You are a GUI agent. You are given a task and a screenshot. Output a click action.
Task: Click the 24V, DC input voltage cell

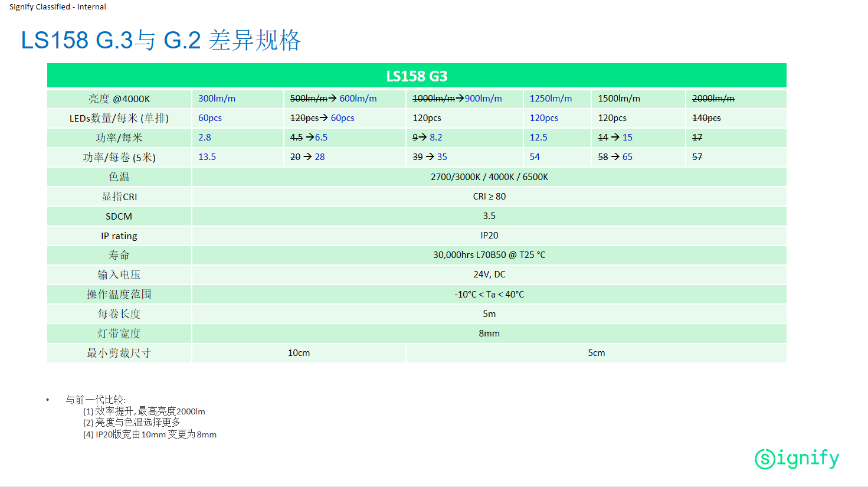pyautogui.click(x=489, y=274)
